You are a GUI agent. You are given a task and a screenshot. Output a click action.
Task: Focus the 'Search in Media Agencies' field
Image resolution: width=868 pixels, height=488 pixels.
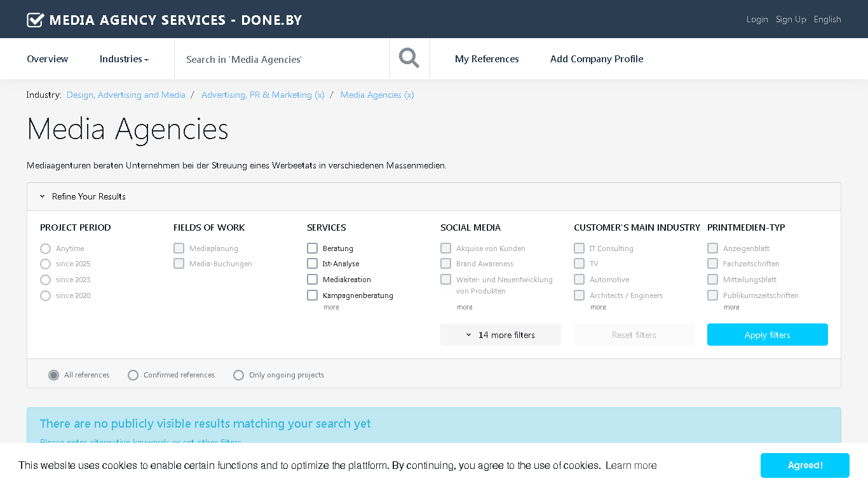281,59
